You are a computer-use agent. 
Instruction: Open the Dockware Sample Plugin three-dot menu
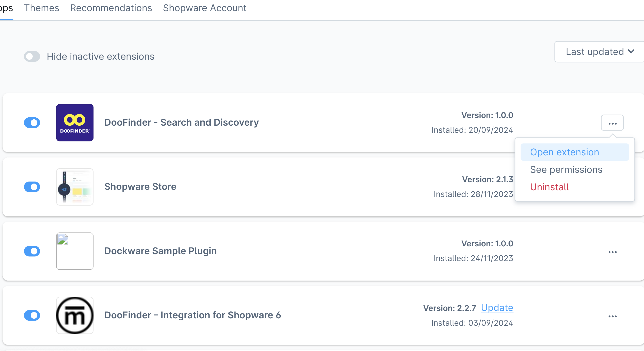click(612, 252)
